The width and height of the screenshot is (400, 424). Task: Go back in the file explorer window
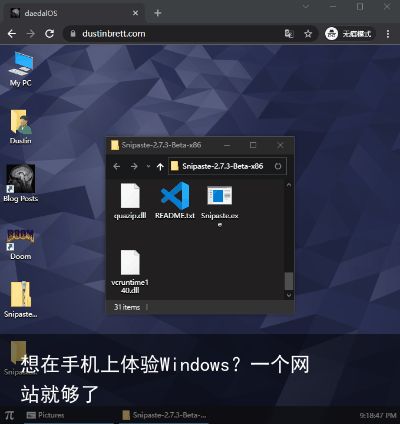(x=116, y=166)
